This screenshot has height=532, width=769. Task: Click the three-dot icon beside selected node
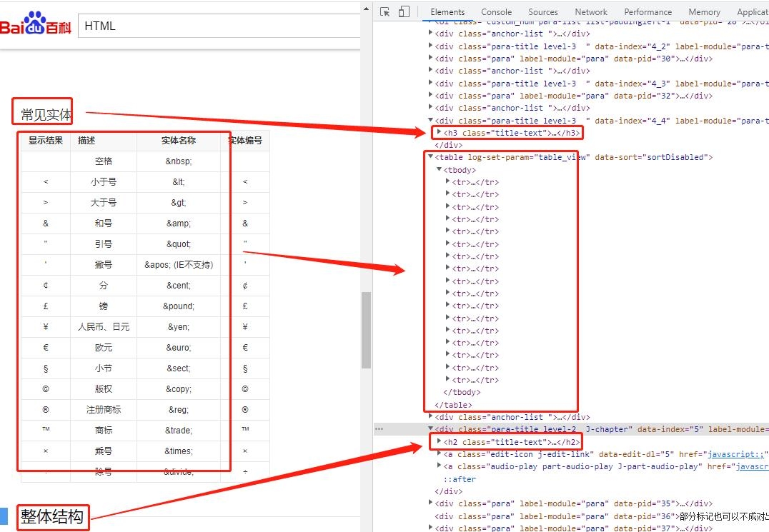click(x=379, y=429)
